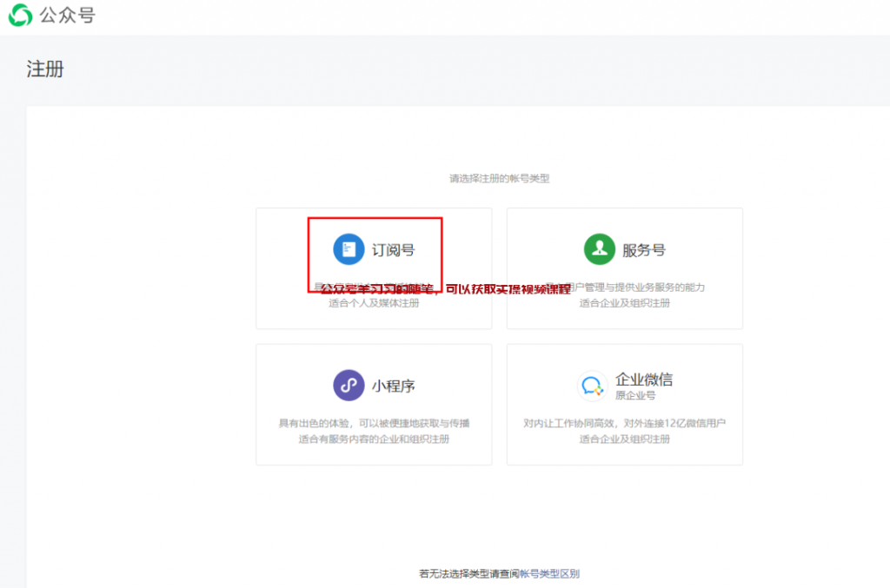Viewport: 890px width, 588px height.
Task: Click the blue 订阅号 document icon
Action: click(x=349, y=249)
